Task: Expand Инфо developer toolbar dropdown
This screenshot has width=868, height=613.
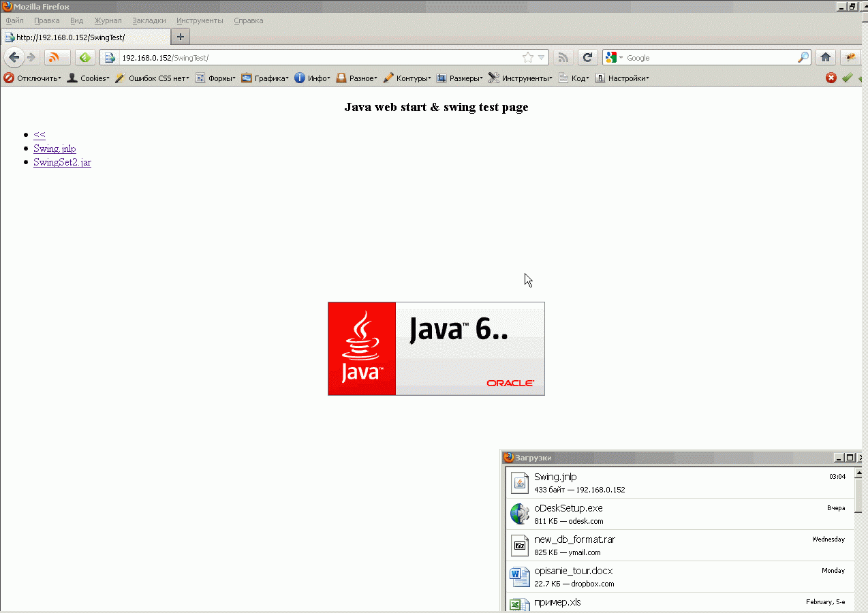Action: [313, 78]
